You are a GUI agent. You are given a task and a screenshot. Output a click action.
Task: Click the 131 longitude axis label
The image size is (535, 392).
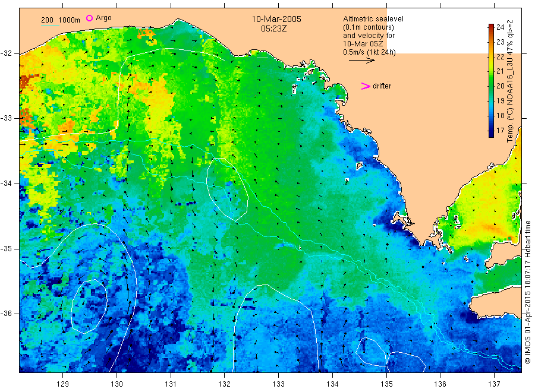171,384
